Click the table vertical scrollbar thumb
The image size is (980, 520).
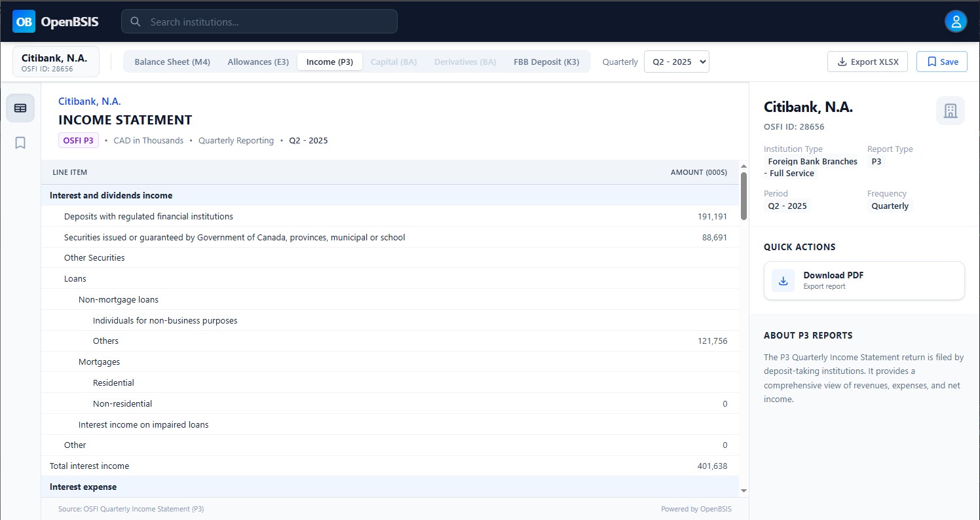click(744, 195)
